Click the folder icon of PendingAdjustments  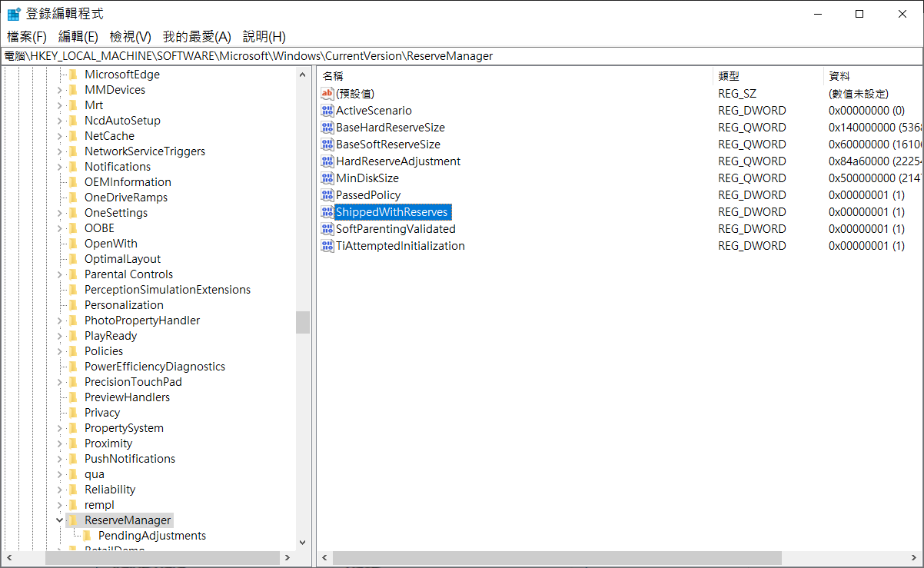point(87,536)
